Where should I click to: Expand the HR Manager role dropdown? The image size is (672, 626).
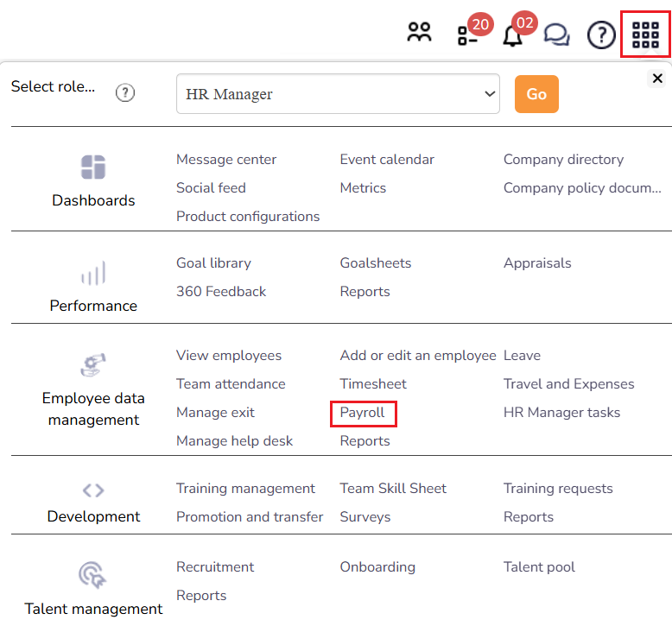tap(338, 94)
